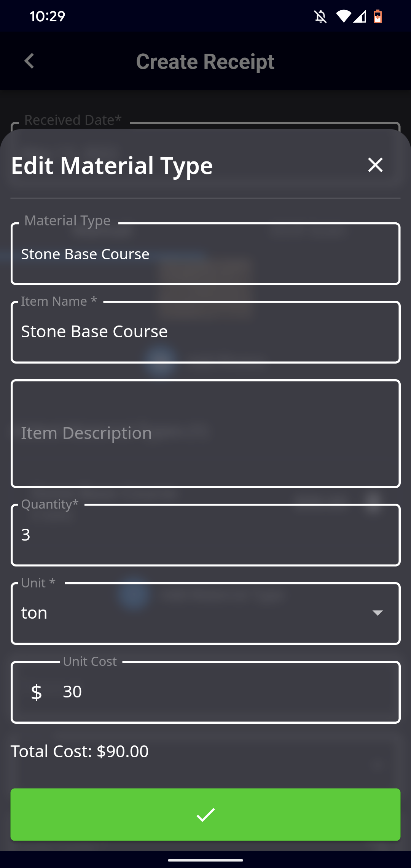Go back using the header chevron arrow
411x868 pixels.
click(x=29, y=61)
